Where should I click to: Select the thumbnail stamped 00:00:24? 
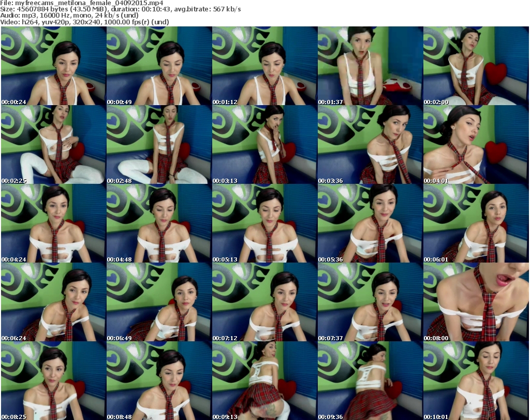(54, 66)
